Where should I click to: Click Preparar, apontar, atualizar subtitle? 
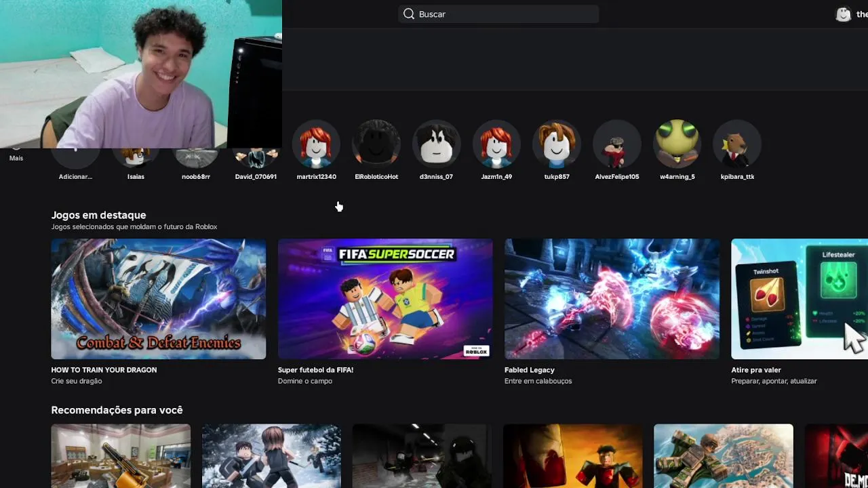coord(774,381)
